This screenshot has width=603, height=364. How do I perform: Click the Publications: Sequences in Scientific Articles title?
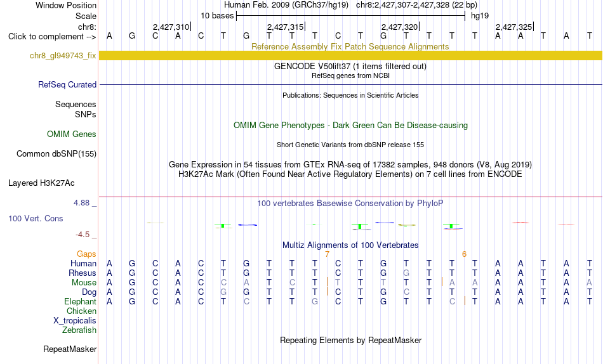coord(350,95)
